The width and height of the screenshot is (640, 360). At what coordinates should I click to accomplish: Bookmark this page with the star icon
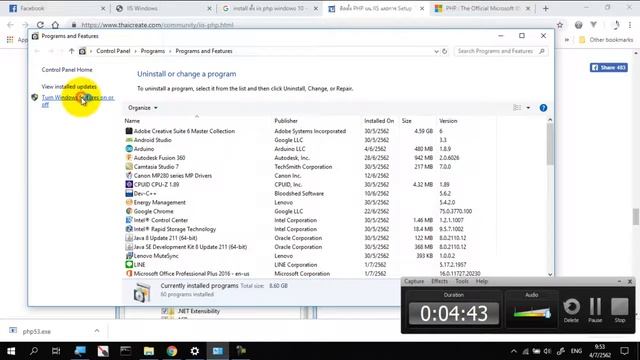pyautogui.click(x=560, y=25)
